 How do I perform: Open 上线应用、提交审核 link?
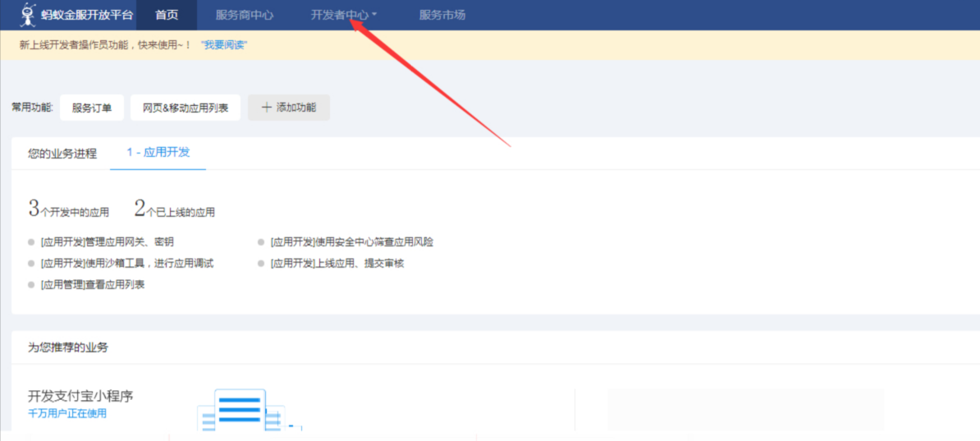point(337,264)
